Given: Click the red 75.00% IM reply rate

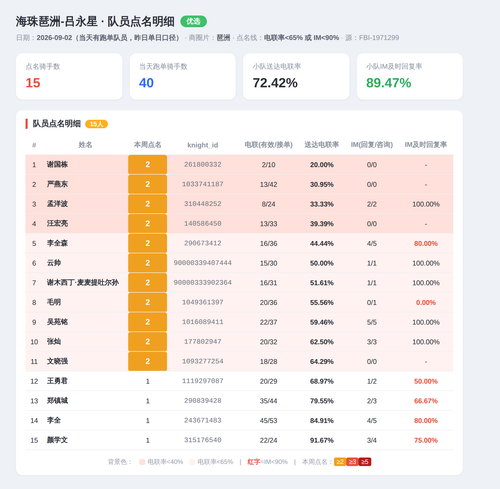Looking at the screenshot, I should pos(426,440).
